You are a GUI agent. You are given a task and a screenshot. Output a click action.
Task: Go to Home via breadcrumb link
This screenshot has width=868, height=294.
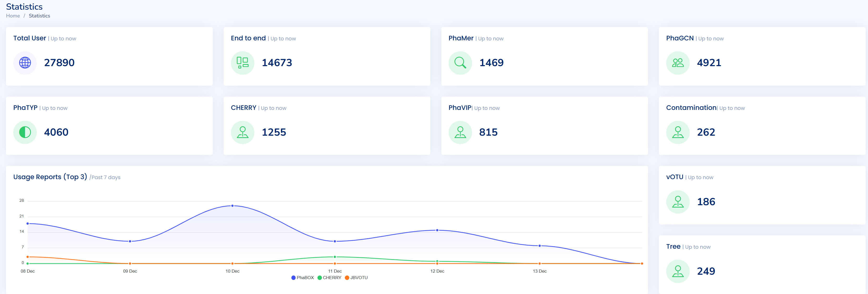[13, 16]
